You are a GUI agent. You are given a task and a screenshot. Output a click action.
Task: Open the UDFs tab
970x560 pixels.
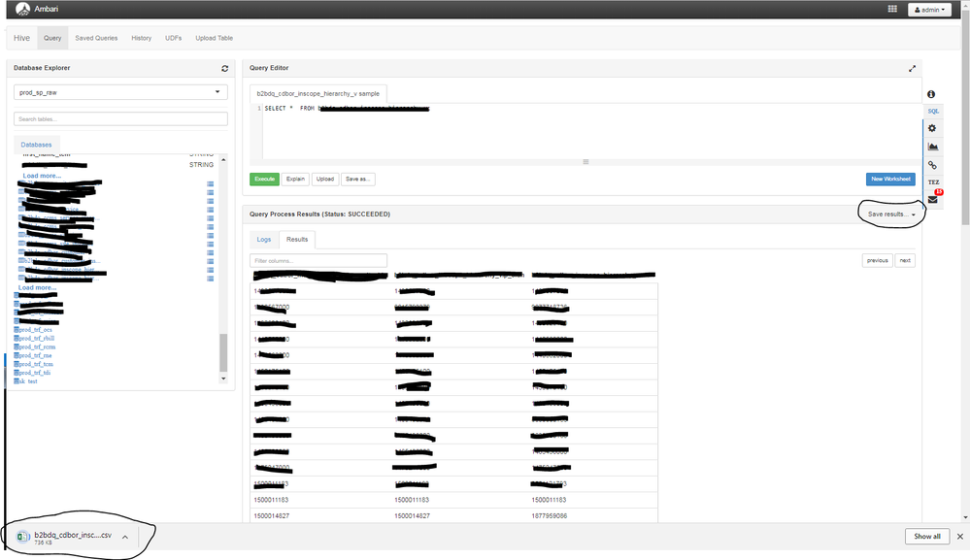pyautogui.click(x=173, y=38)
